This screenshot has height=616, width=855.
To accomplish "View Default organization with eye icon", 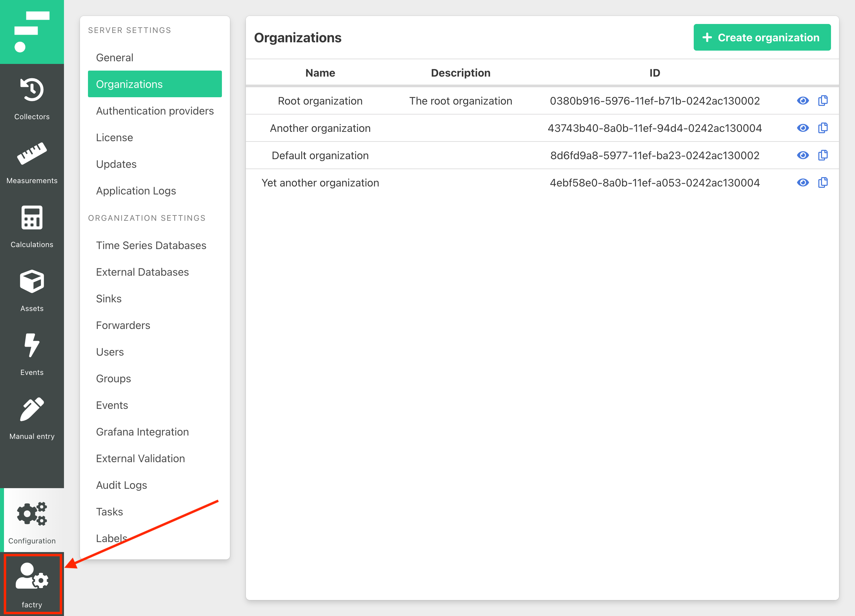I will point(803,155).
